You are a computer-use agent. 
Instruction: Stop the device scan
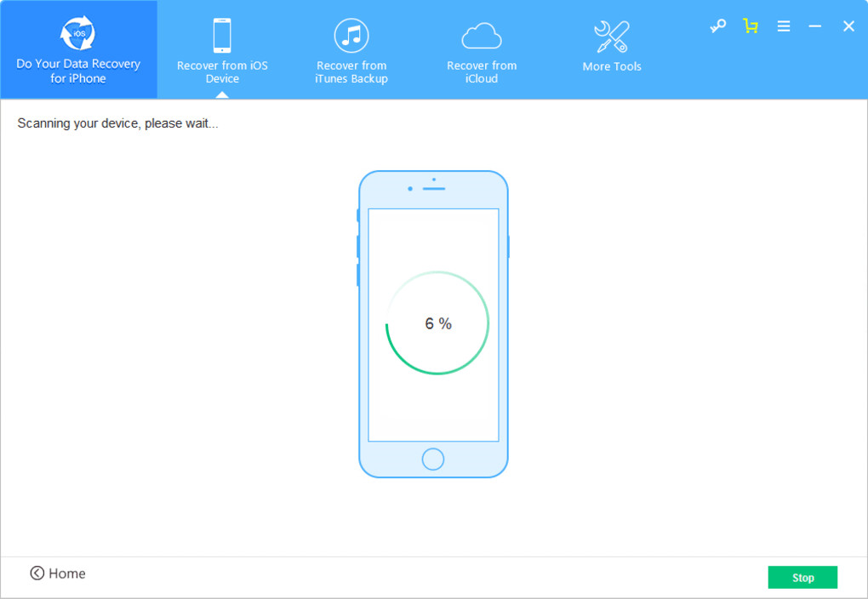coord(802,578)
